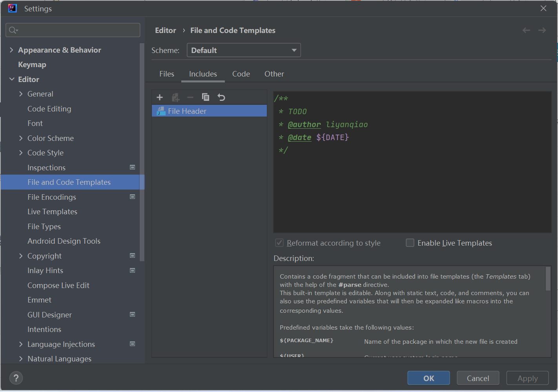Click the IntelliJ logo in title bar

13,8
